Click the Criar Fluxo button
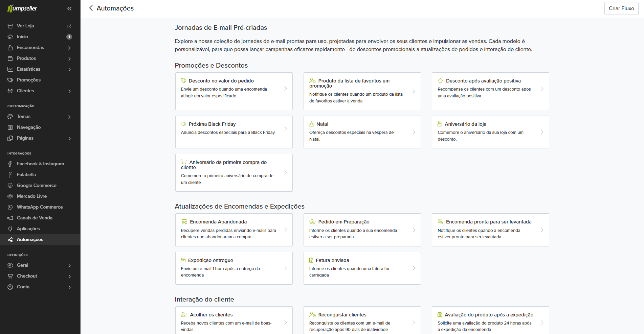The image size is (644, 334). click(x=621, y=8)
